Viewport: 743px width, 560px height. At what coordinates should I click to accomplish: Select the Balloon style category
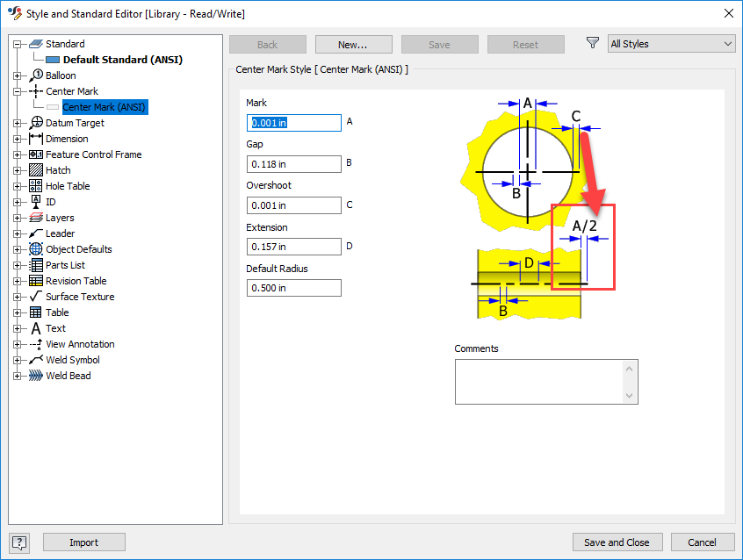pos(60,75)
